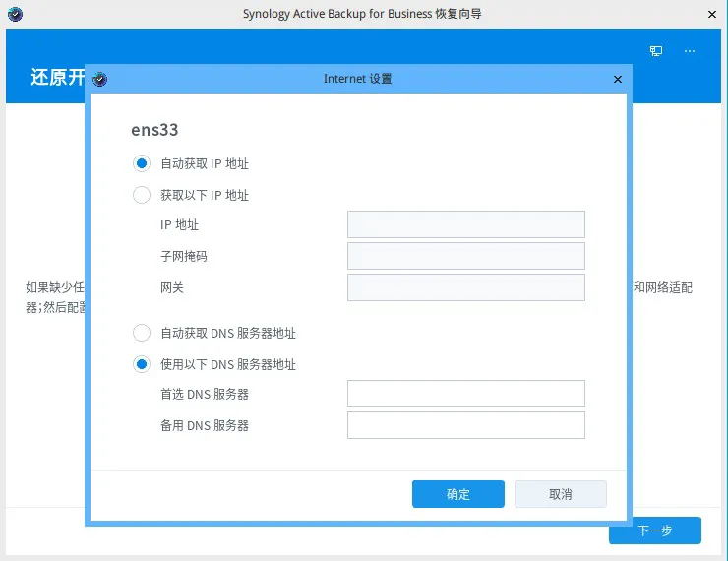Click the 首选 DNS 服务器 label
This screenshot has width=728, height=561.
pos(205,395)
